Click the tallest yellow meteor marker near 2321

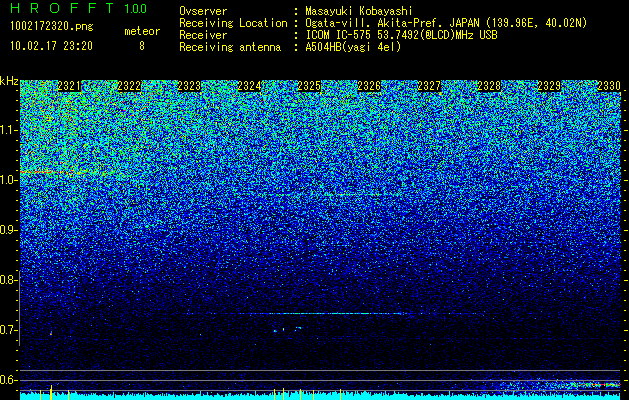click(x=51, y=392)
